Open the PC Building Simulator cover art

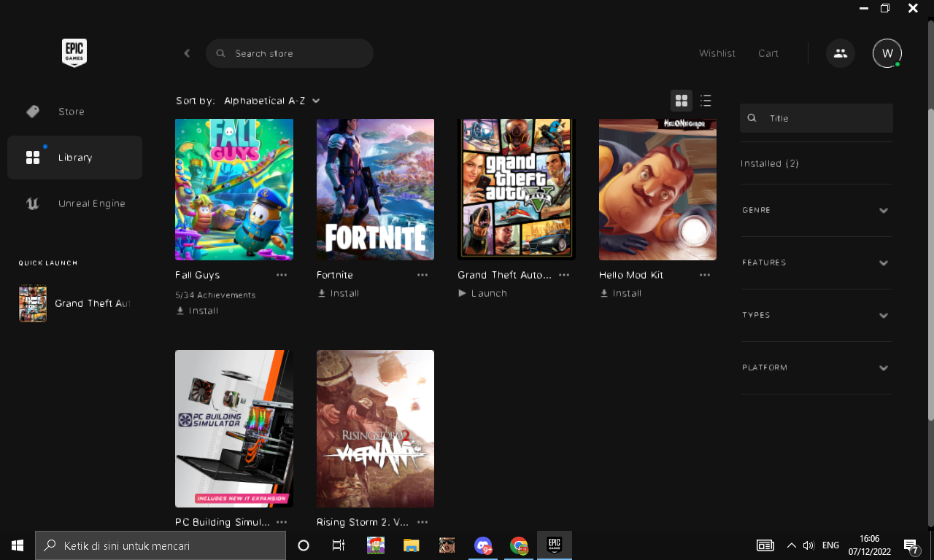coord(234,429)
